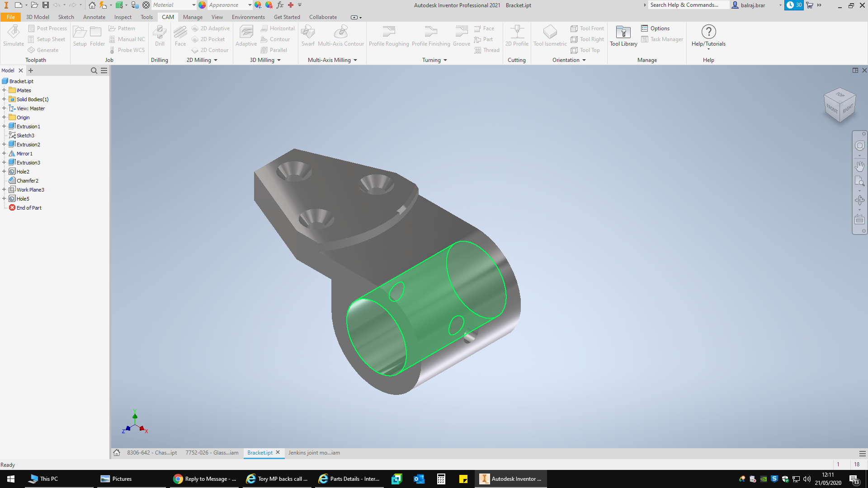Select the 2D Profile cutting tool
The image size is (868, 488).
coord(517,36)
